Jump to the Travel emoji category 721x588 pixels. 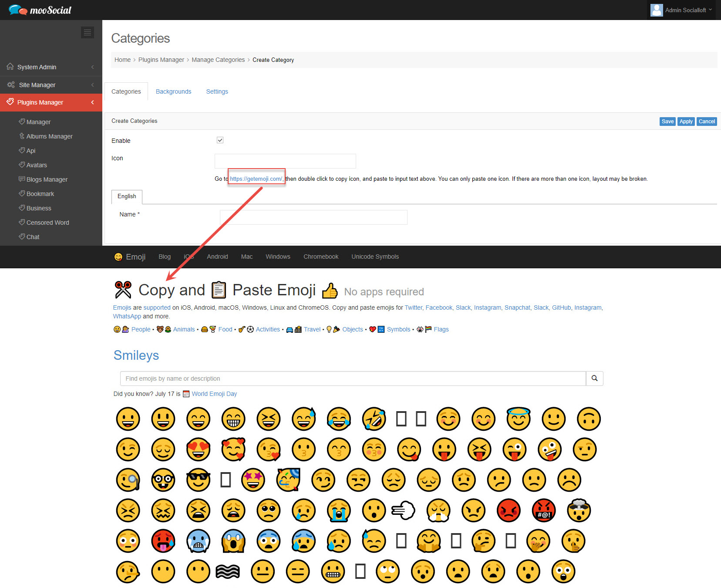click(312, 329)
